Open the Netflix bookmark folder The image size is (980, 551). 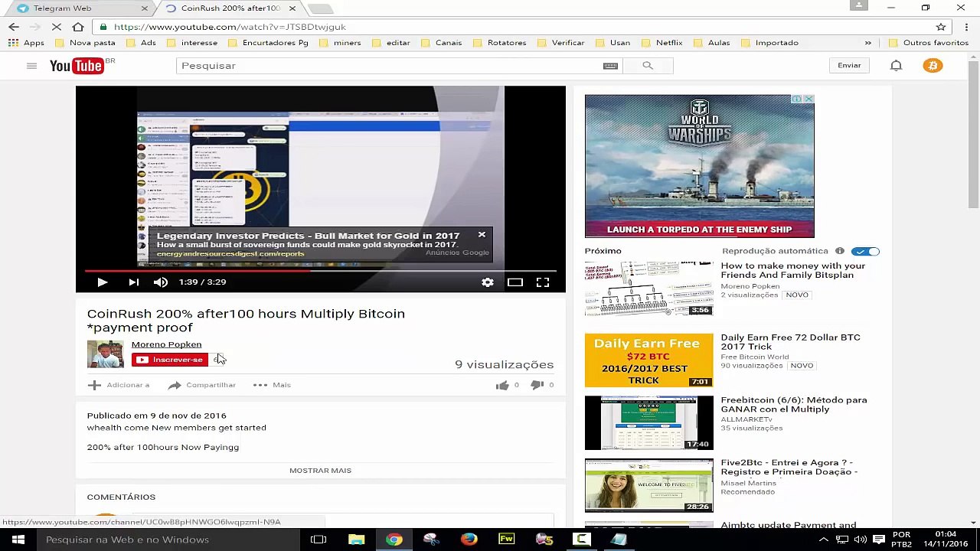click(x=662, y=43)
